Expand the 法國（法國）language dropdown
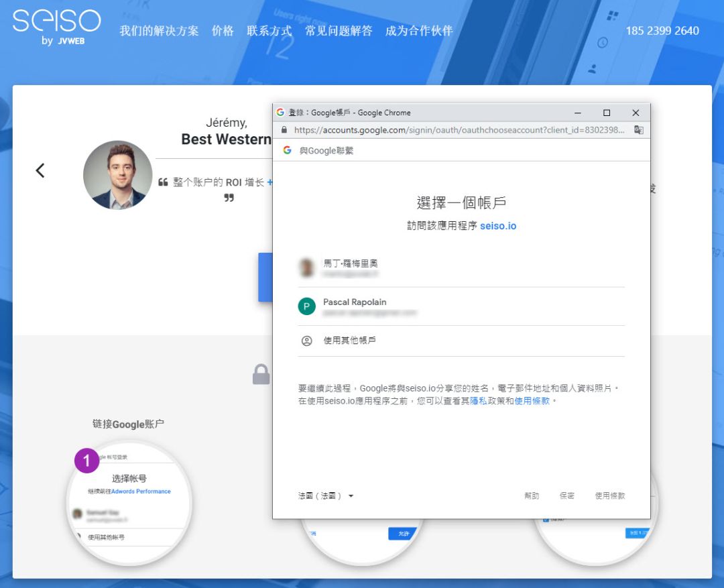This screenshot has width=724, height=588. [x=326, y=495]
